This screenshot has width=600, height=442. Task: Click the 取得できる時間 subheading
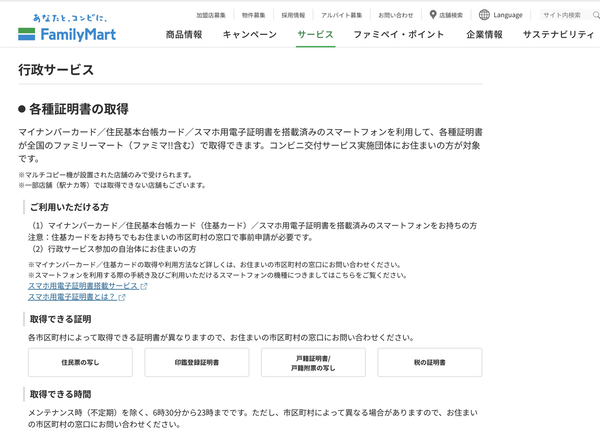click(60, 394)
